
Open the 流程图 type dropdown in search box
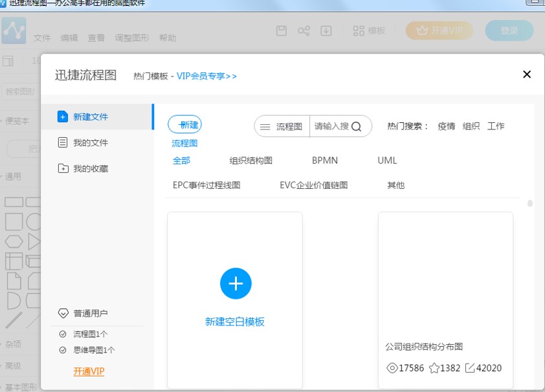pyautogui.click(x=282, y=127)
